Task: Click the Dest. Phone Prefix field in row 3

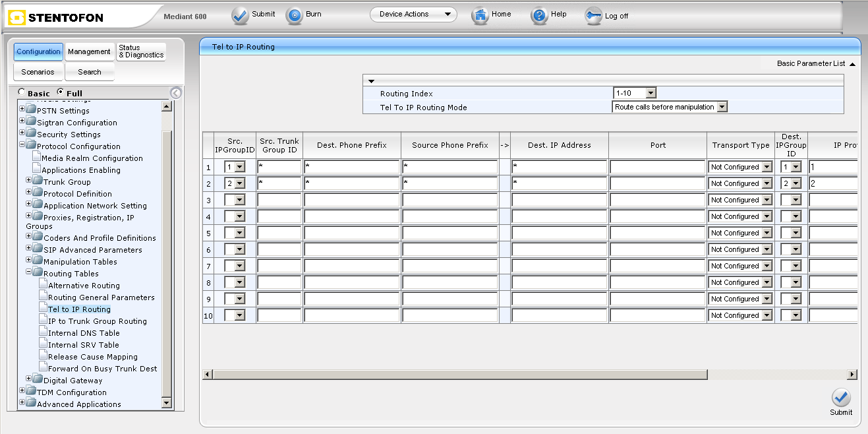Action: (x=351, y=200)
